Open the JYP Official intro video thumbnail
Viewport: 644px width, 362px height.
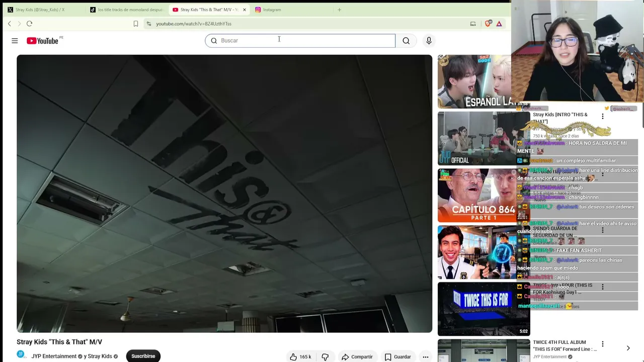484,138
